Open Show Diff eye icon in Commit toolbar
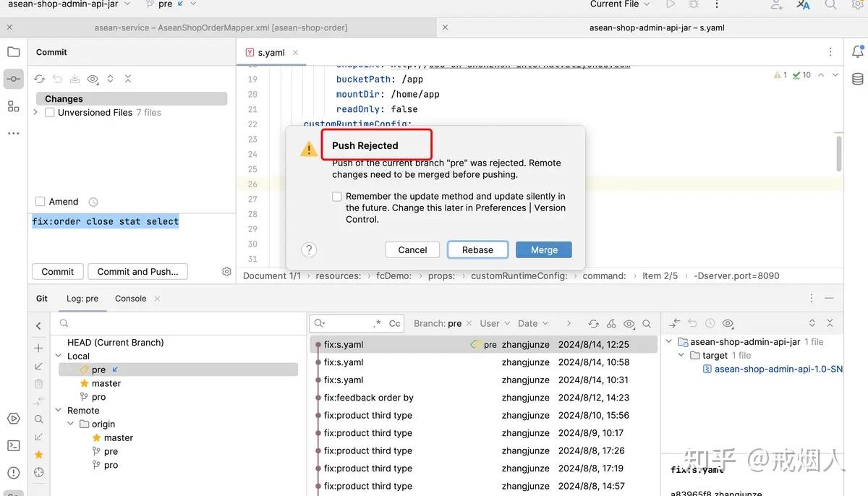 tap(92, 78)
